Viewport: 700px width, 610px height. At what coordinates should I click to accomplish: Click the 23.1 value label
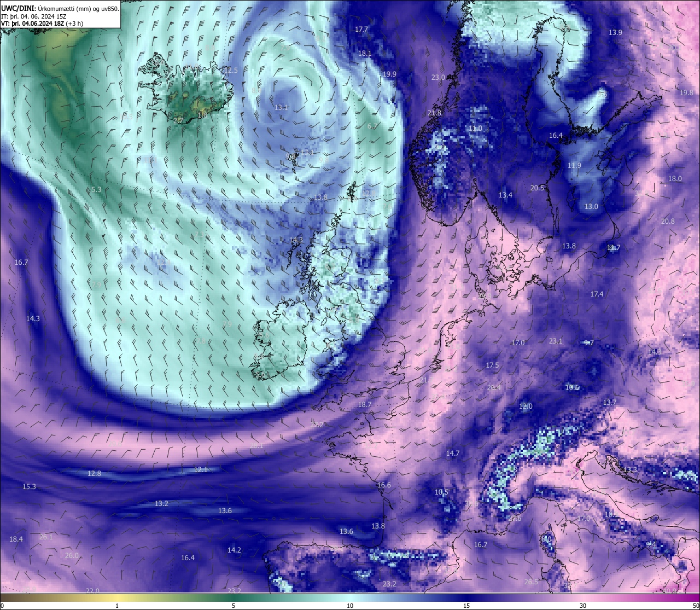pyautogui.click(x=556, y=341)
